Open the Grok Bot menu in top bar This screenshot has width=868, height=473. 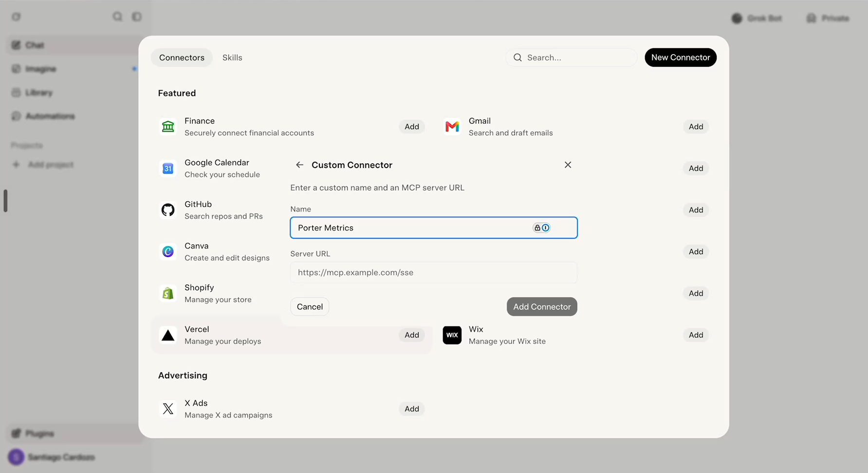click(x=757, y=19)
